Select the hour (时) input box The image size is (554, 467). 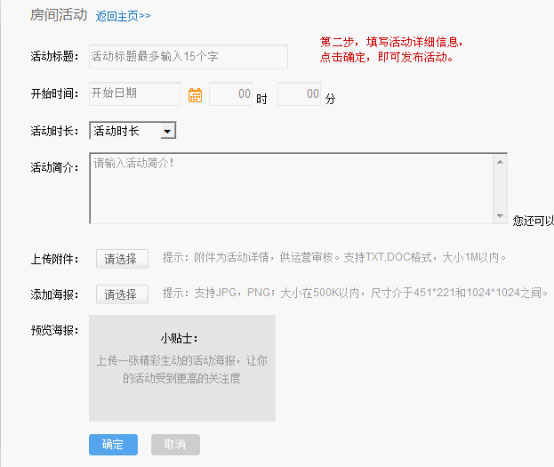coord(231,94)
